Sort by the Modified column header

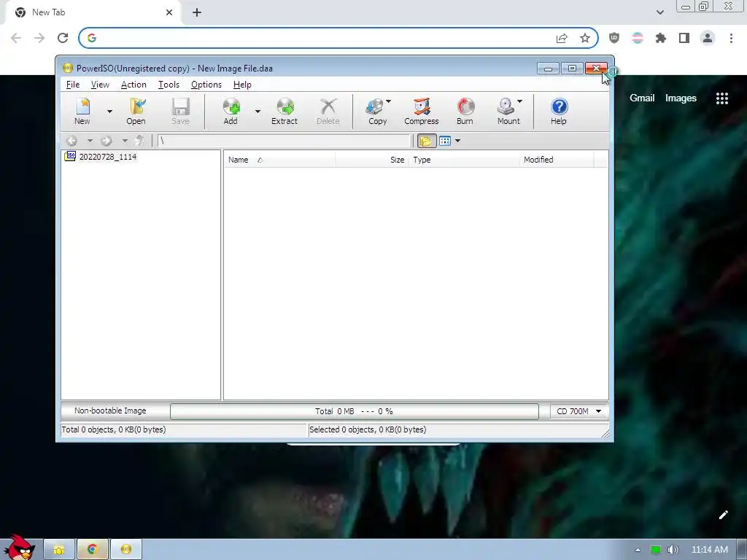(x=557, y=160)
